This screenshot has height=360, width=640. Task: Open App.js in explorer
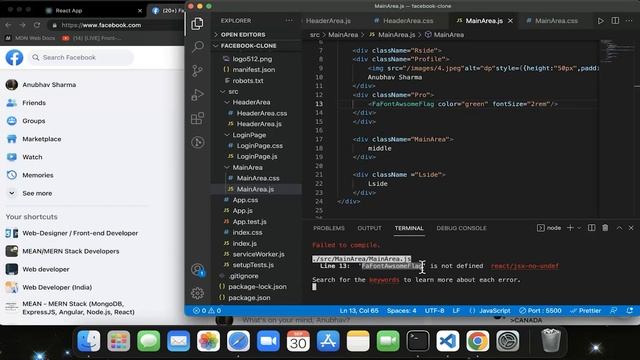tap(242, 211)
